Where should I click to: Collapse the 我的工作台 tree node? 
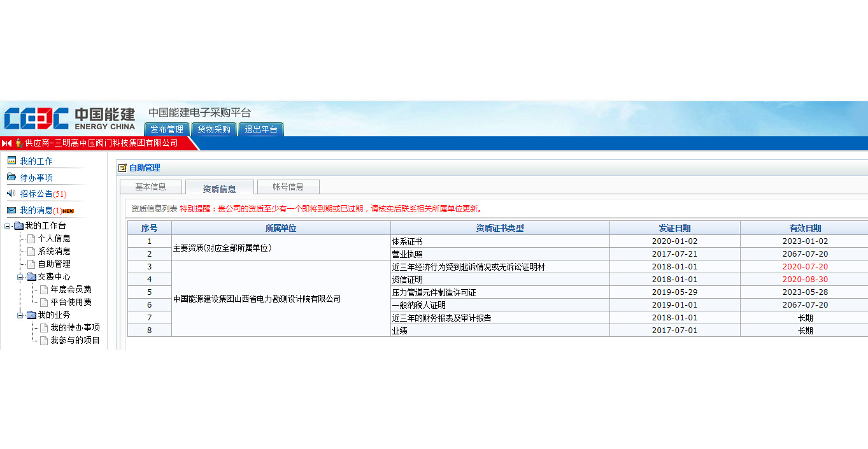coord(8,225)
